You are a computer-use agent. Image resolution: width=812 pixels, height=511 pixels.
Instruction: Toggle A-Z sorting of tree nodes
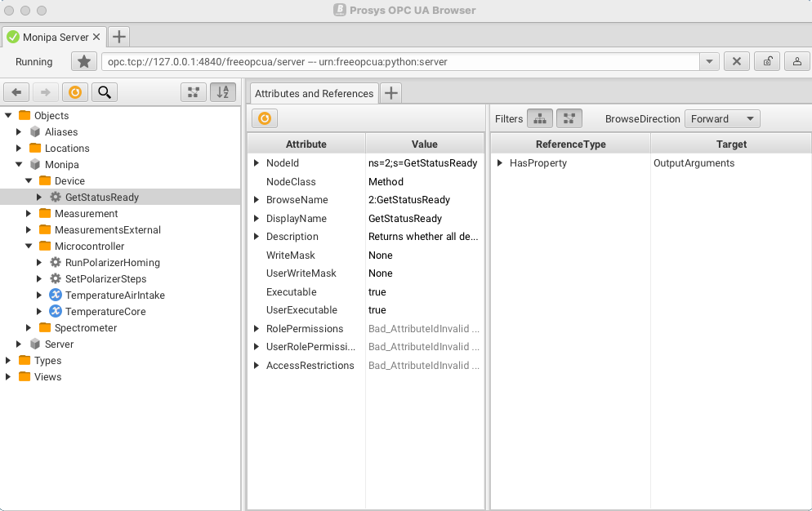click(222, 92)
